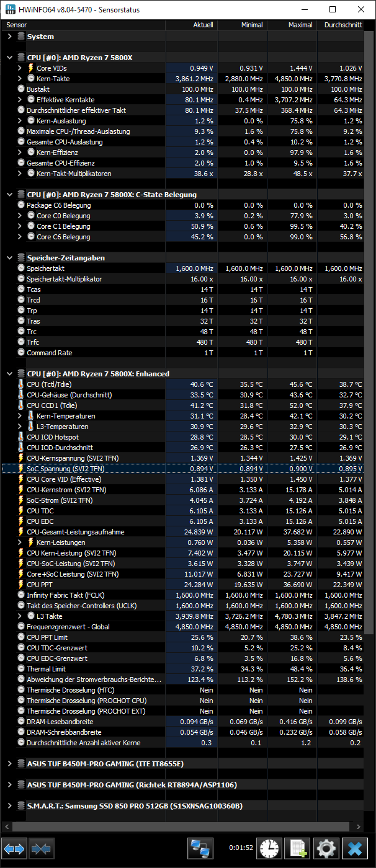This screenshot has width=376, height=868.
Task: Click lightning icon beside SoC-Strom
Action: tap(21, 500)
